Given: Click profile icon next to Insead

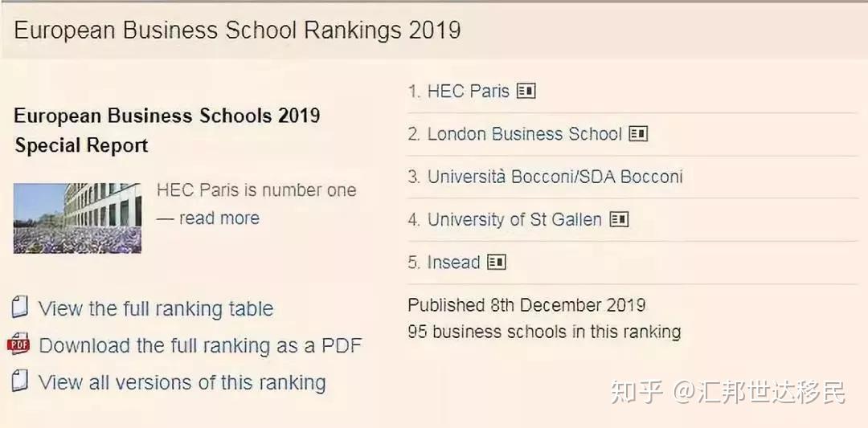Looking at the screenshot, I should point(497,262).
